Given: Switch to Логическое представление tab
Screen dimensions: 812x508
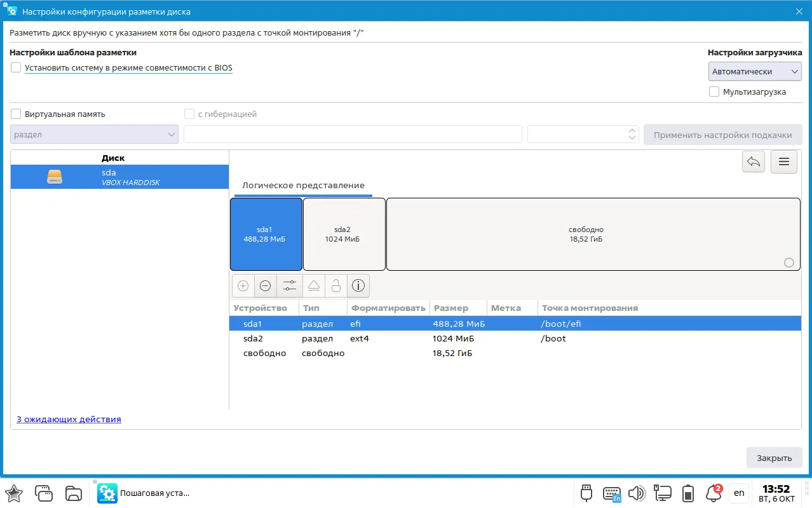Looking at the screenshot, I should tap(303, 185).
